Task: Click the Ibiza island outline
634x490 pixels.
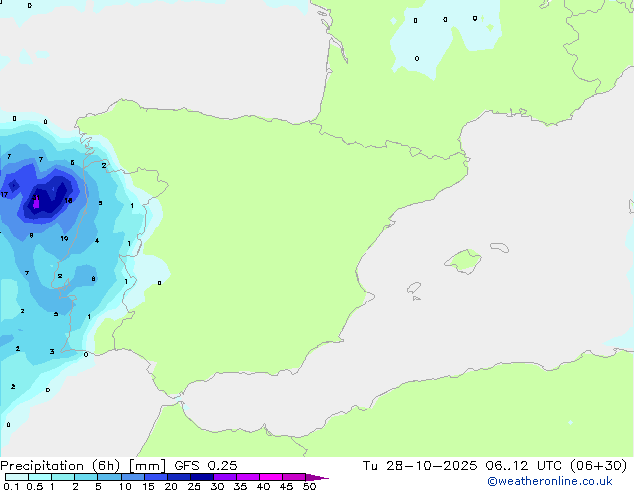Action: pos(414,288)
